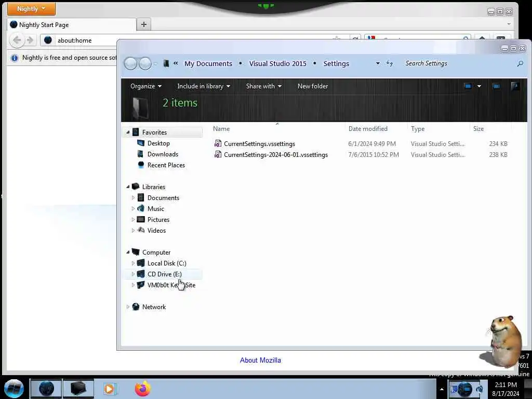Open the address bar history dropdown
The width and height of the screenshot is (532, 399).
tap(378, 63)
